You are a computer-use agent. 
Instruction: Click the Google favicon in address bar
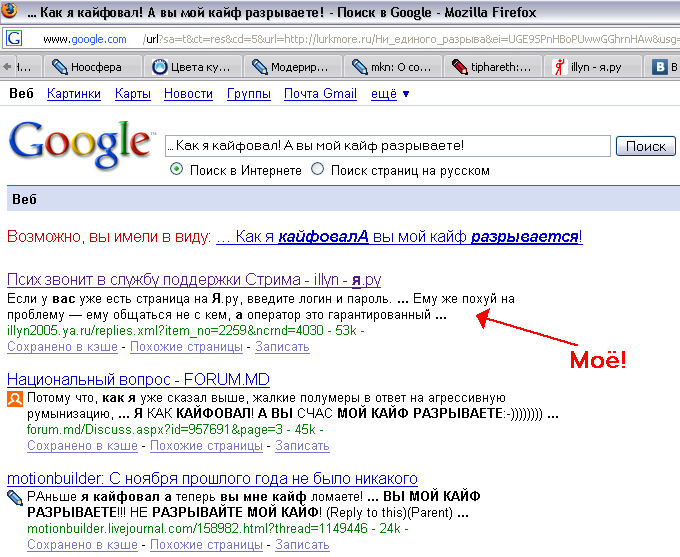pyautogui.click(x=14, y=38)
